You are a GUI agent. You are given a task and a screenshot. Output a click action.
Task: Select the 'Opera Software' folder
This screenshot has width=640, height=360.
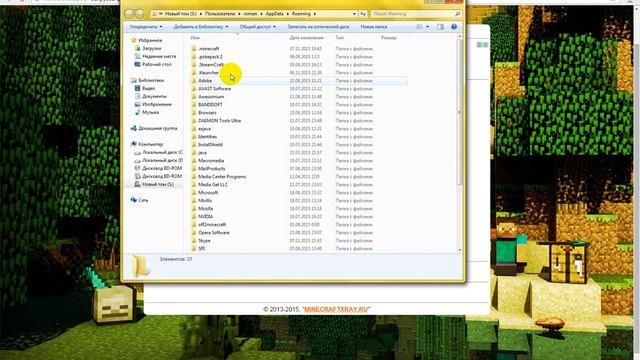click(x=214, y=233)
